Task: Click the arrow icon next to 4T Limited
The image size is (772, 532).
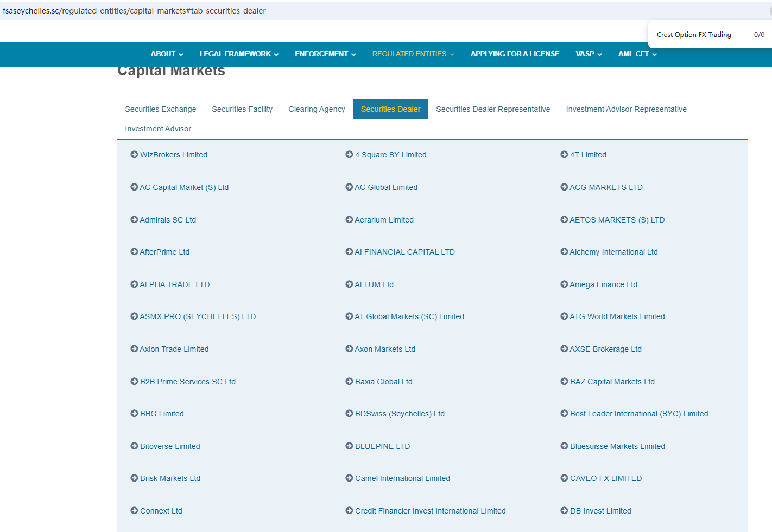Action: pos(564,155)
